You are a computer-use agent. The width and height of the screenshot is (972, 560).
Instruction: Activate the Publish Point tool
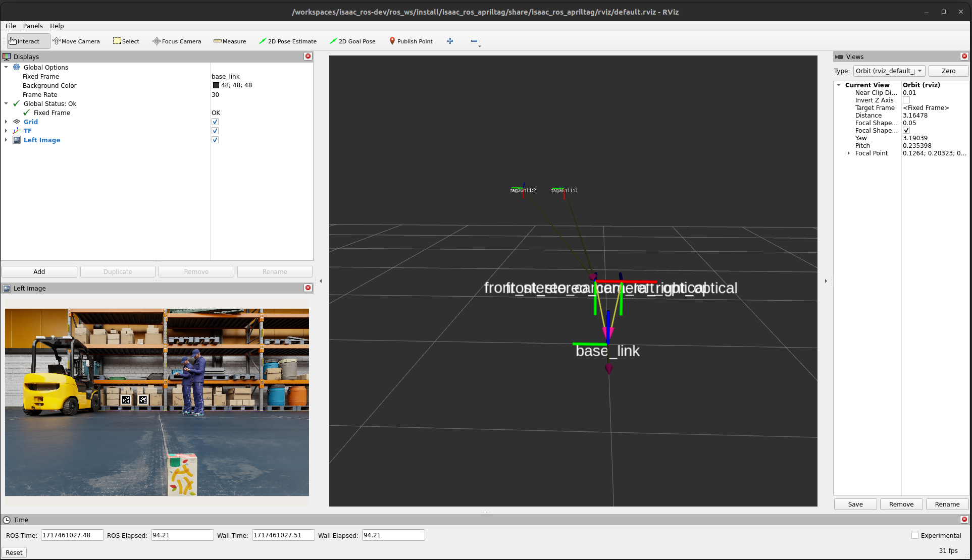tap(411, 41)
